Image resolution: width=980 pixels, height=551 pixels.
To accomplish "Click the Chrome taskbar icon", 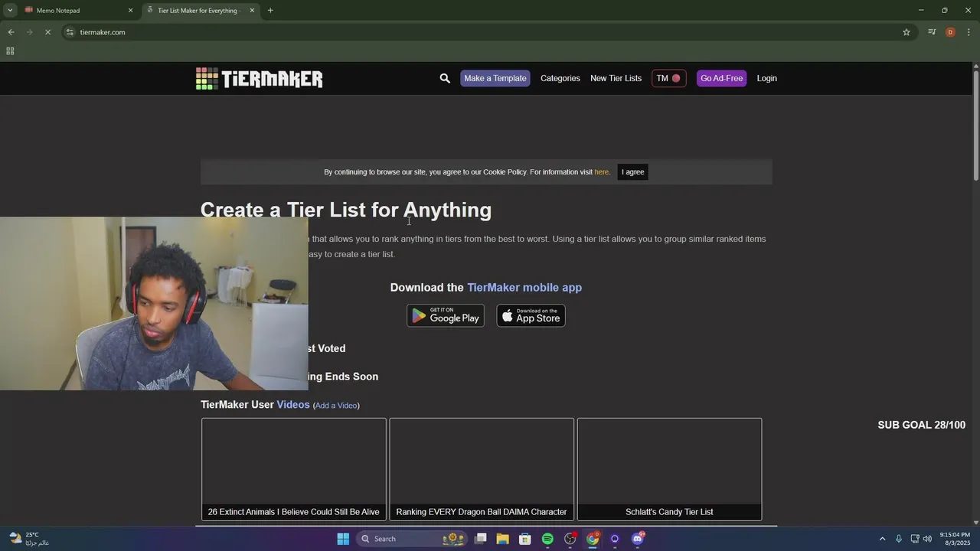I will (593, 539).
